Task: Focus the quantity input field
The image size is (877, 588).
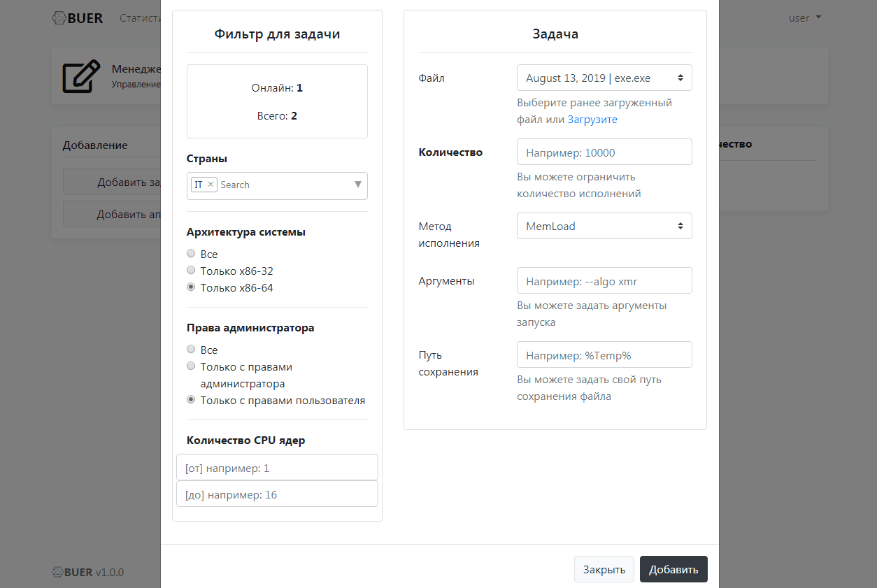Action: pyautogui.click(x=604, y=152)
